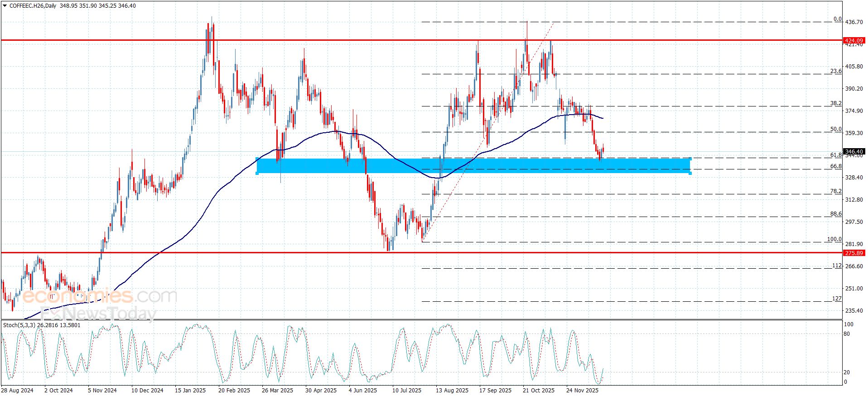Click the 50.0 Fibonacci level label
The width and height of the screenshot is (868, 396).
[836, 129]
